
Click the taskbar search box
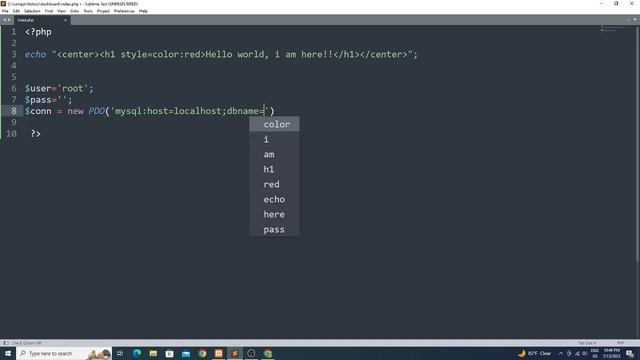click(x=64, y=353)
